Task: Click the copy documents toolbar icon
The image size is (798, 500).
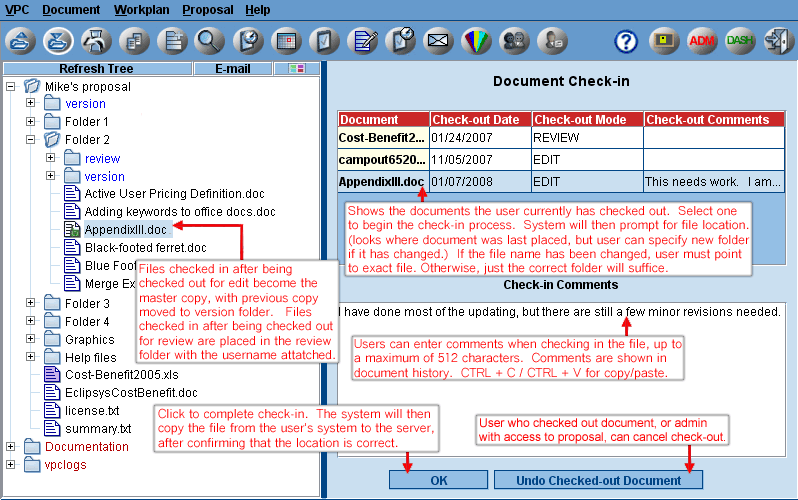Action: click(134, 41)
